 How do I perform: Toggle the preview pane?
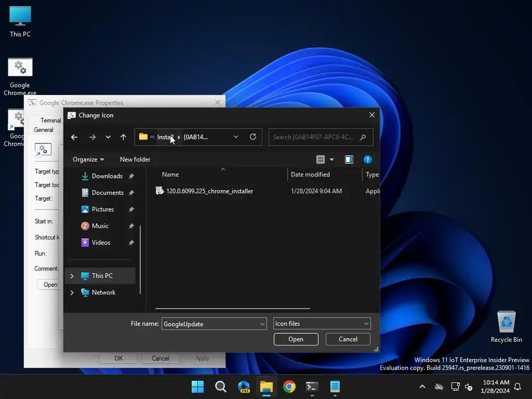pyautogui.click(x=349, y=159)
